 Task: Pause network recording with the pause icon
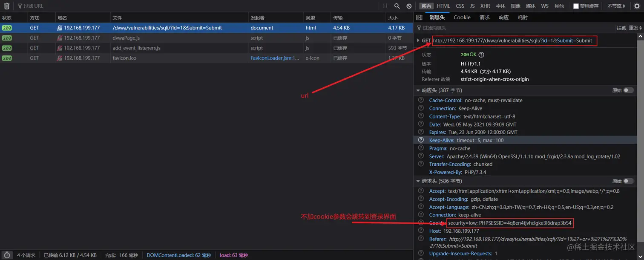tap(385, 6)
